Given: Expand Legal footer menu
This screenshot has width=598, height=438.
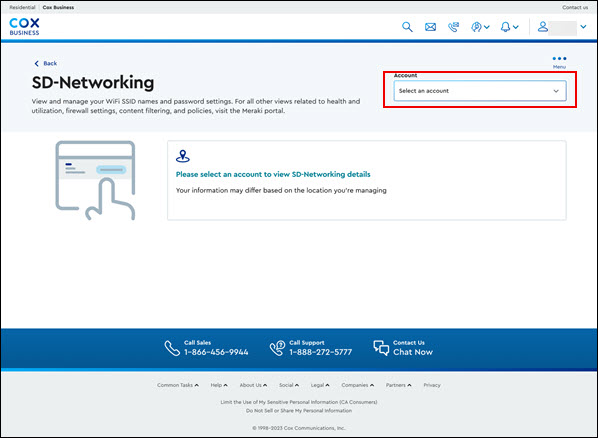Looking at the screenshot, I should [320, 385].
